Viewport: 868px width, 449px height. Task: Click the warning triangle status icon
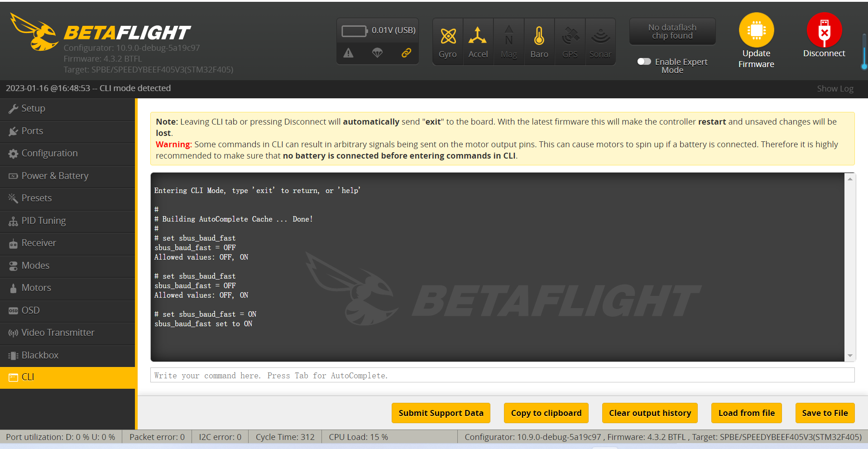348,53
